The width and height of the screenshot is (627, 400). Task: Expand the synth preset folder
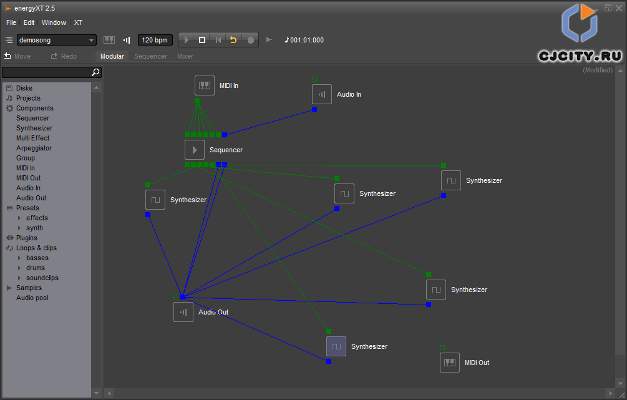(19, 228)
